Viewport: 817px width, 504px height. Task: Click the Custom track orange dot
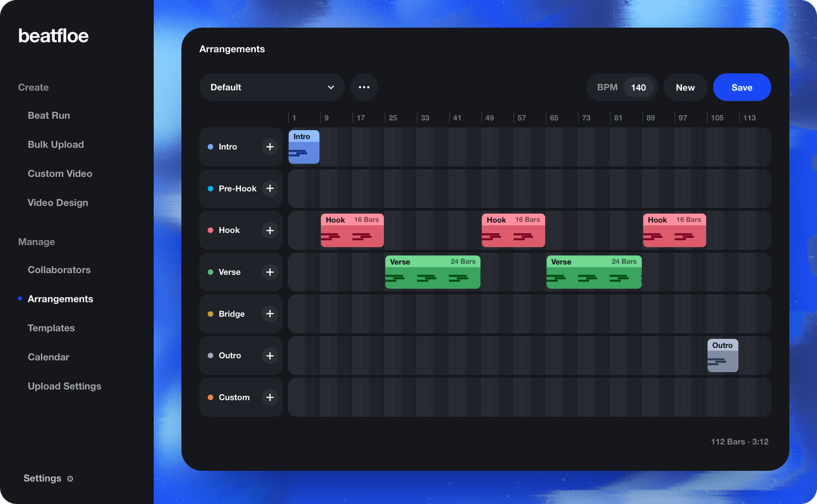(210, 397)
